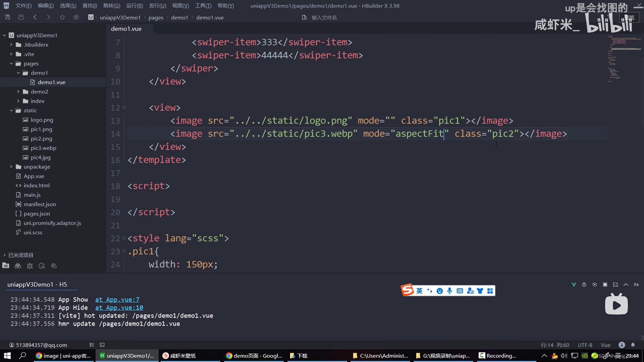This screenshot has width=644, height=362.
Task: Click the Sogou IME toolbox grid icon
Action: coord(490,291)
